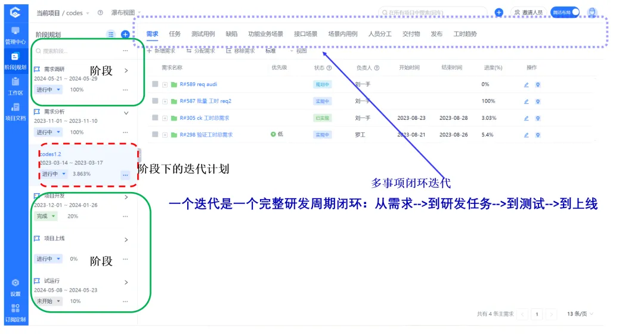Open the codes1.2 iteration link
644x334 pixels.
(50, 154)
